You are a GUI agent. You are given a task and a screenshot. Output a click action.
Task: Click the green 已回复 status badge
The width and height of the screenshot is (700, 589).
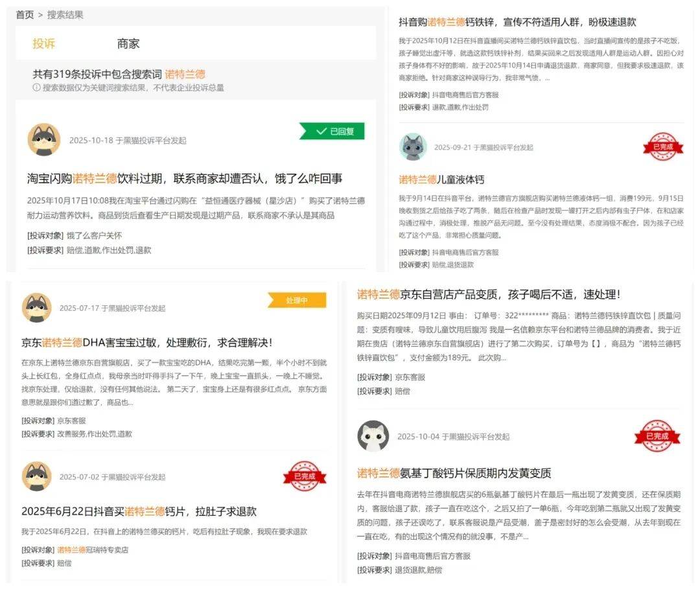coord(333,131)
